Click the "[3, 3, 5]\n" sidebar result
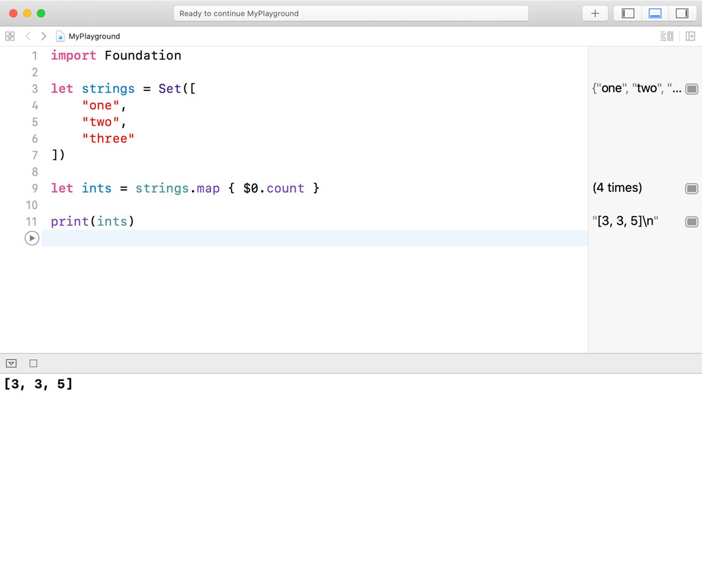702x588 pixels. [x=625, y=221]
